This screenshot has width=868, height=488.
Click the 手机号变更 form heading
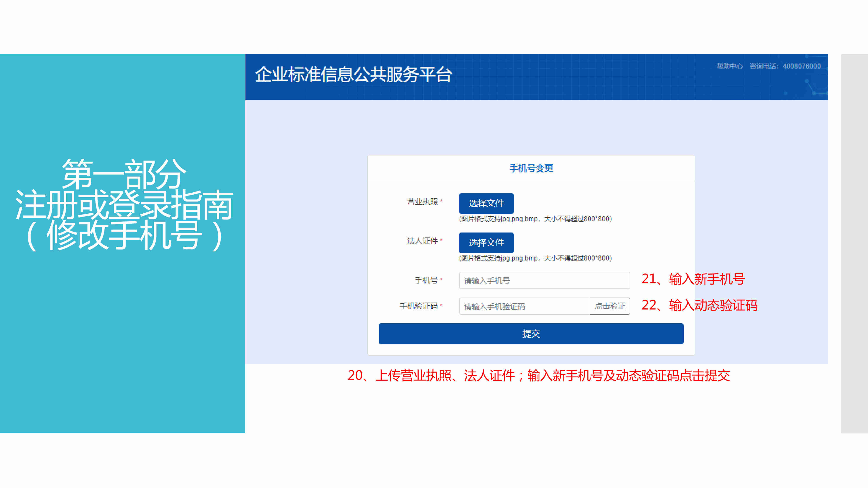[531, 168]
